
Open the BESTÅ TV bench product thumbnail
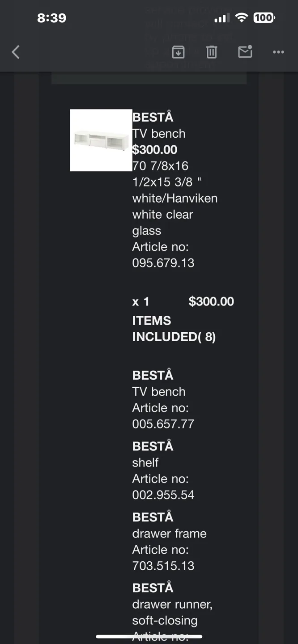(101, 140)
